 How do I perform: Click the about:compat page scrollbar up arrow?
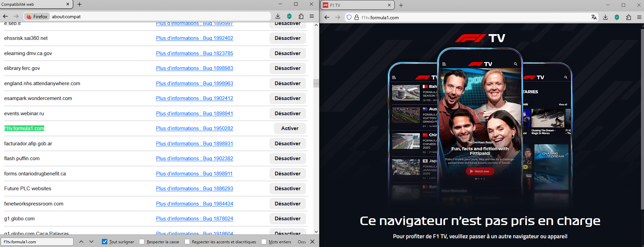click(x=316, y=25)
